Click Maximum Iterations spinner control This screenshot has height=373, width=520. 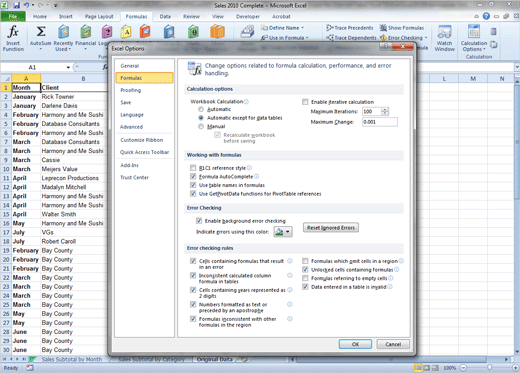coord(385,111)
